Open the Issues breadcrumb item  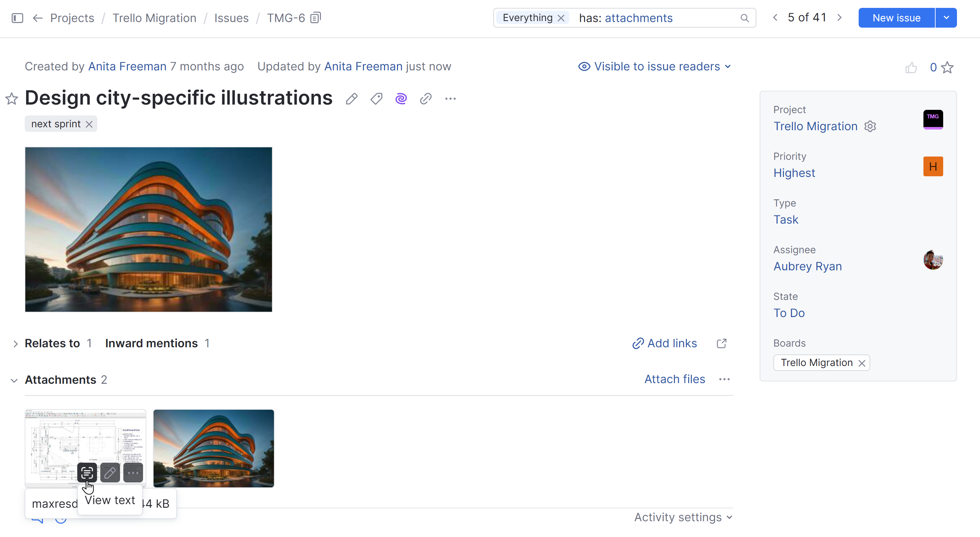(x=231, y=18)
